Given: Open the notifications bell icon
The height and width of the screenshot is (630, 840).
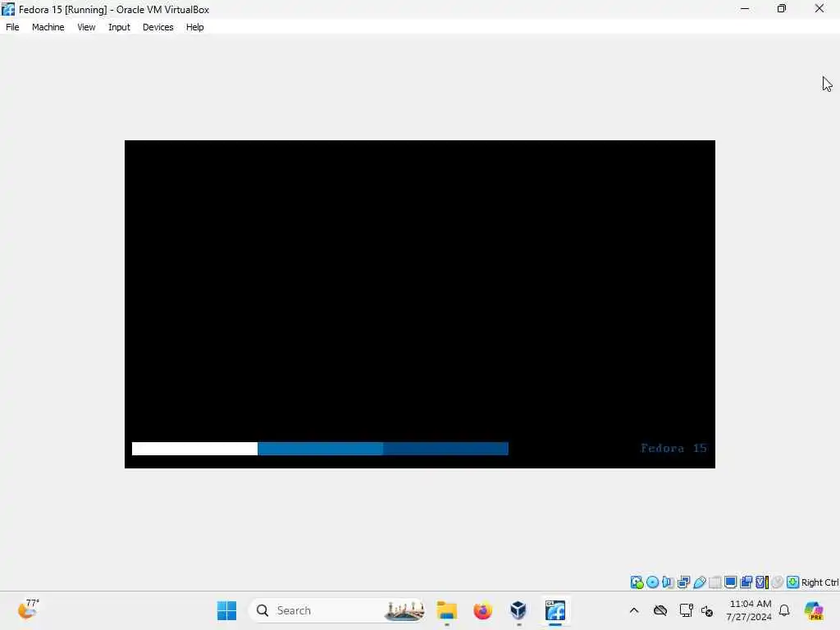Looking at the screenshot, I should (784, 610).
